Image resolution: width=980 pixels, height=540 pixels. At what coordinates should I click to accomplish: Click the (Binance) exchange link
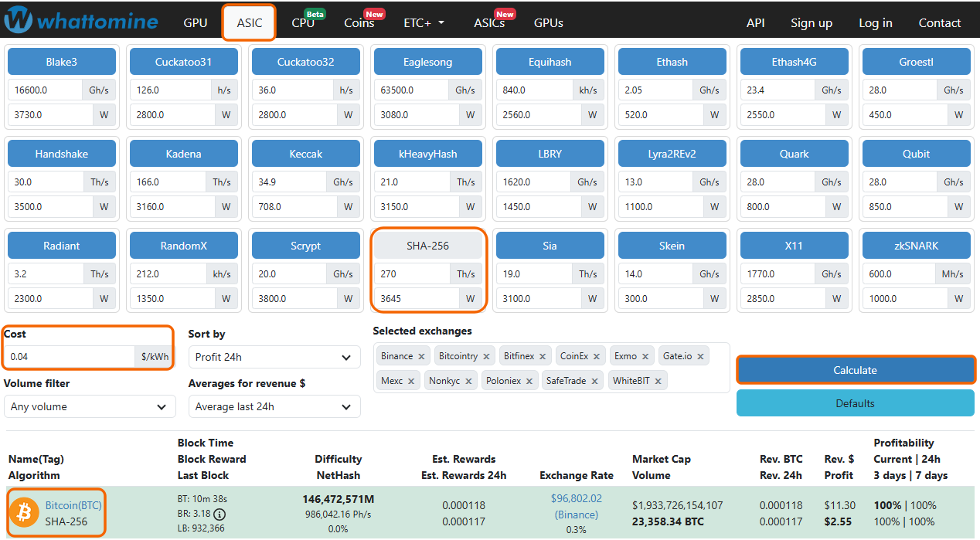(x=577, y=515)
